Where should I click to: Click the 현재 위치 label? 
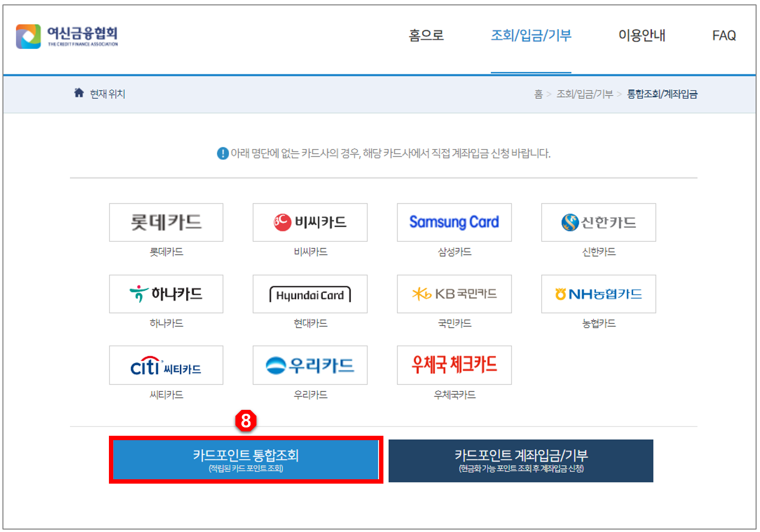(x=107, y=93)
